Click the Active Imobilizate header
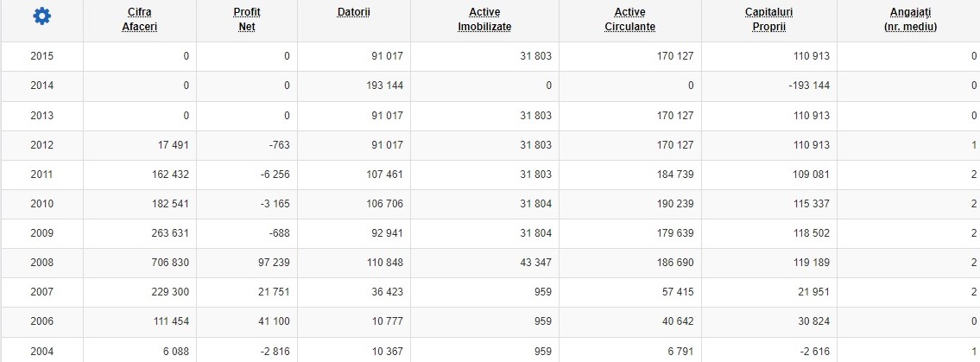 pyautogui.click(x=484, y=19)
